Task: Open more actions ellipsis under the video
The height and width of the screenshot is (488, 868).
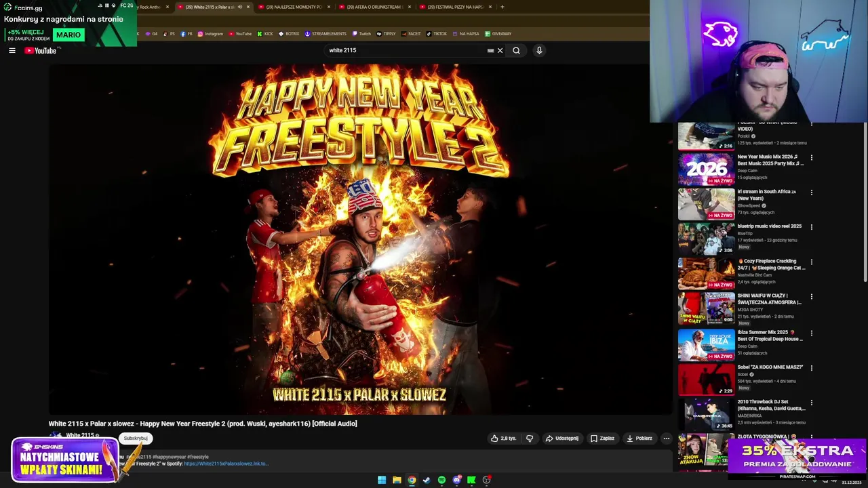Action: pos(666,439)
